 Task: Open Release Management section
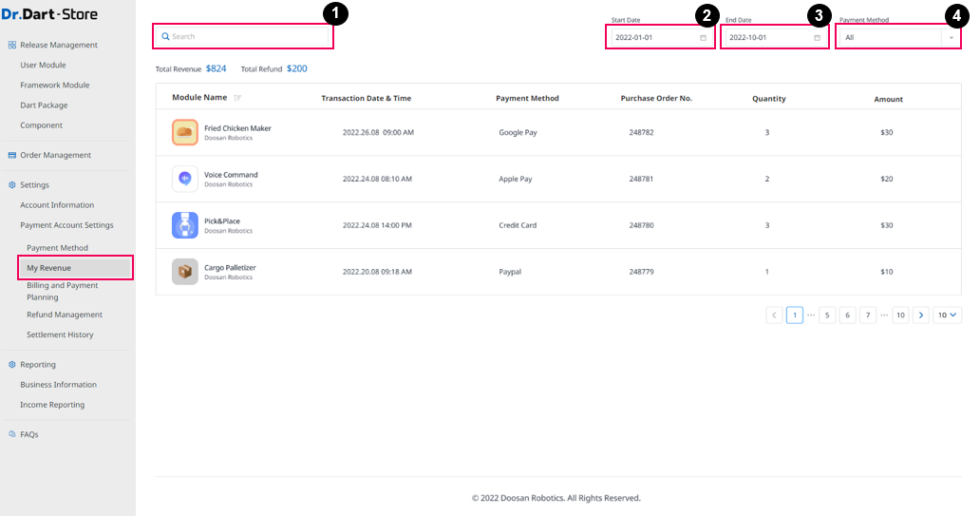pyautogui.click(x=59, y=45)
